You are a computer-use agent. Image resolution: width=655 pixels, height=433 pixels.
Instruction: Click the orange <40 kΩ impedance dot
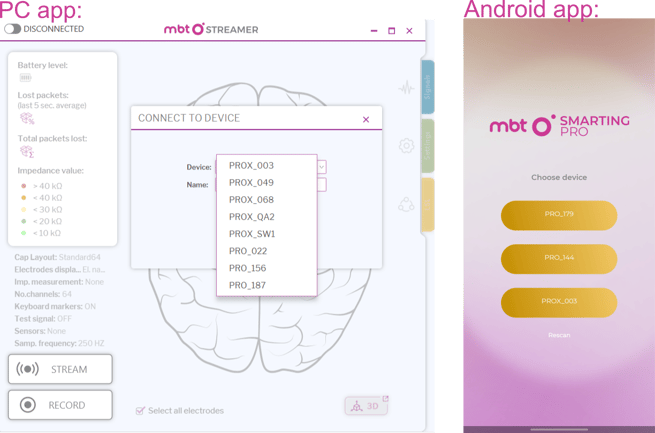point(24,198)
